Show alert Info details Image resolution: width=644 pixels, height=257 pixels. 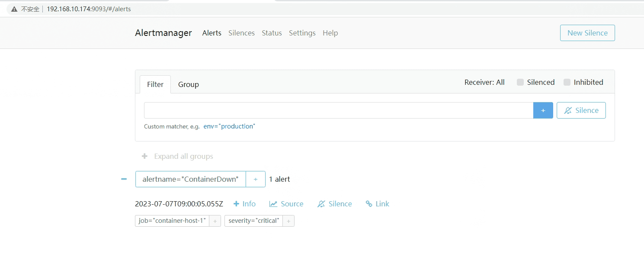tap(244, 204)
